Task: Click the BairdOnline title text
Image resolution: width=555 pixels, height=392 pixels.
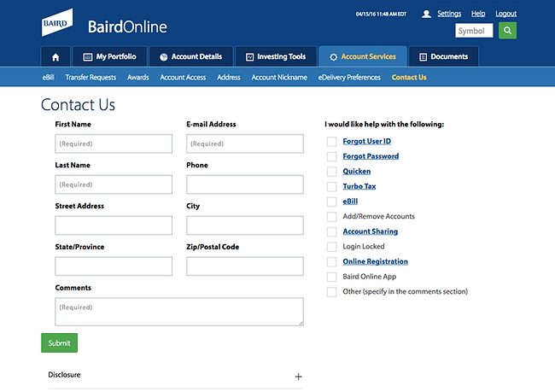Action: click(127, 27)
